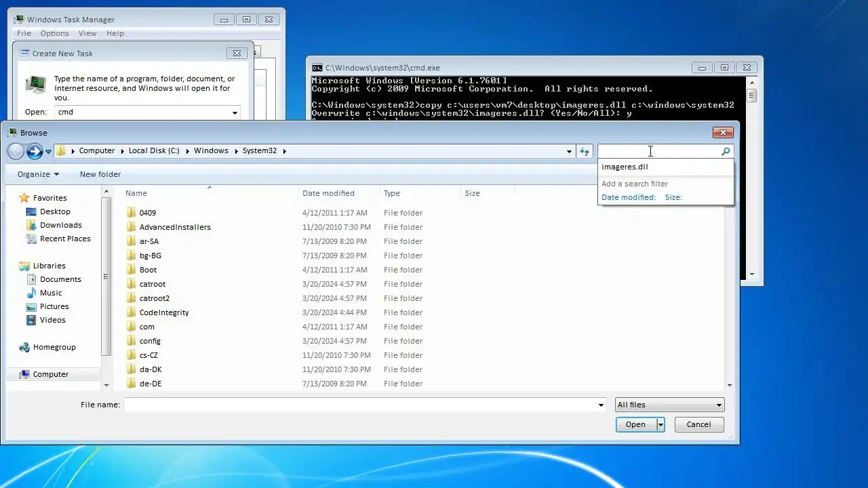Sort by the Type column header
This screenshot has width=868, height=488.
[x=420, y=193]
